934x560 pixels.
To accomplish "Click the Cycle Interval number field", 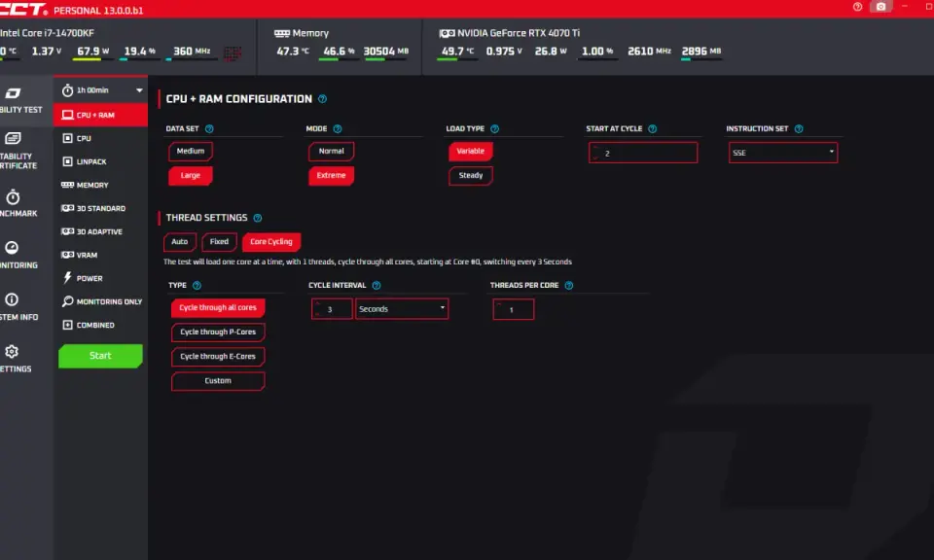I will (332, 309).
